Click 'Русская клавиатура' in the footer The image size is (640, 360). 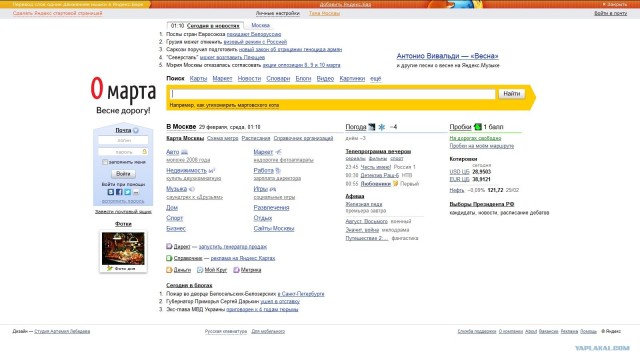pos(226,331)
